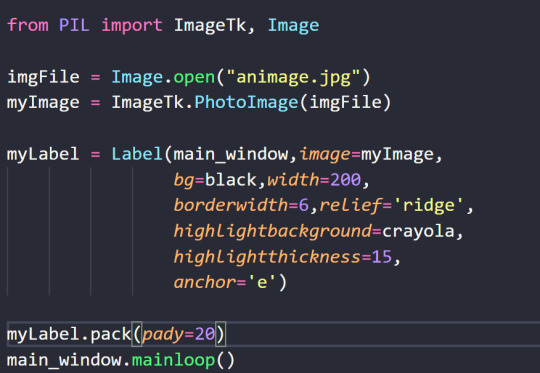Click the borderwidth=6 parameter

point(241,205)
